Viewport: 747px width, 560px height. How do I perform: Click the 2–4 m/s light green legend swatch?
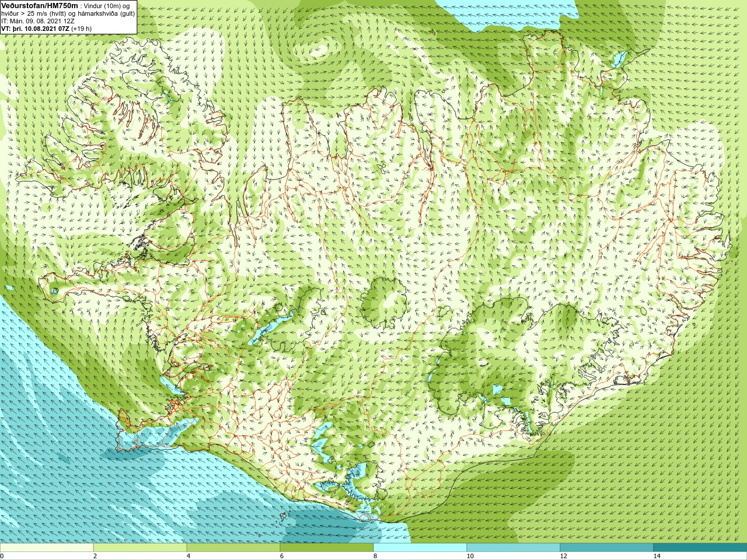140,548
